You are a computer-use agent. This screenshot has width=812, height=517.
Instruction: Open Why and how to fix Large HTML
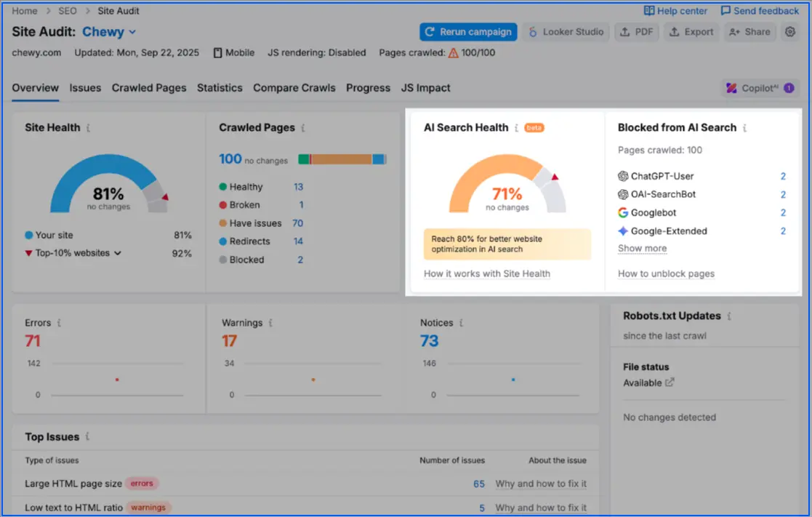(541, 484)
